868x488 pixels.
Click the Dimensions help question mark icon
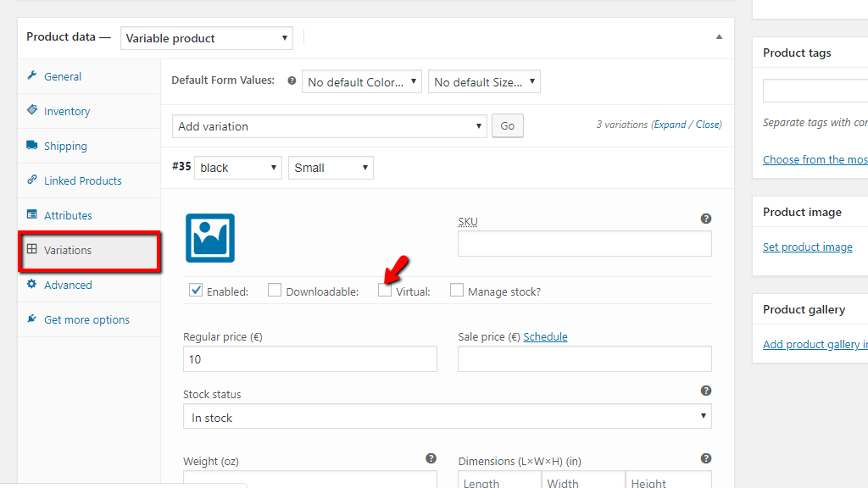click(706, 458)
